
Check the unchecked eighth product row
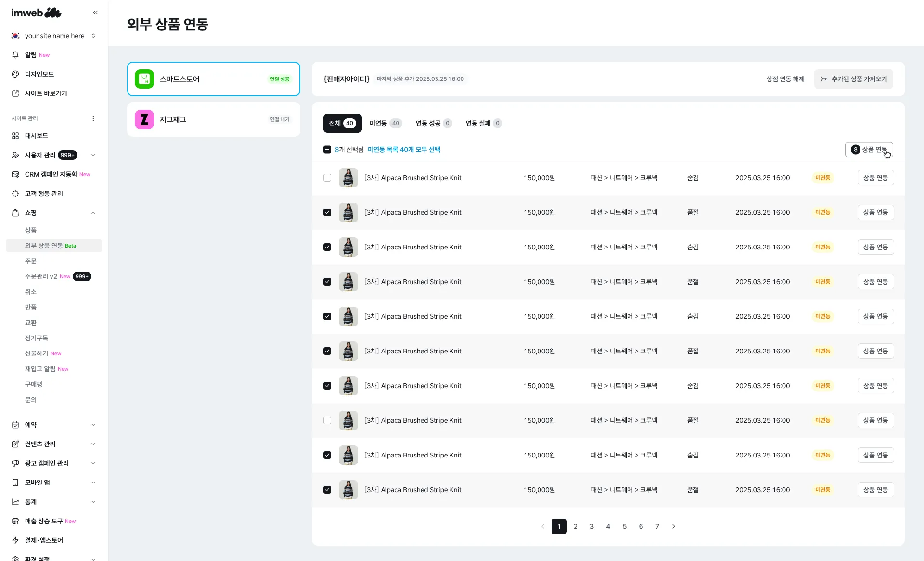click(327, 420)
